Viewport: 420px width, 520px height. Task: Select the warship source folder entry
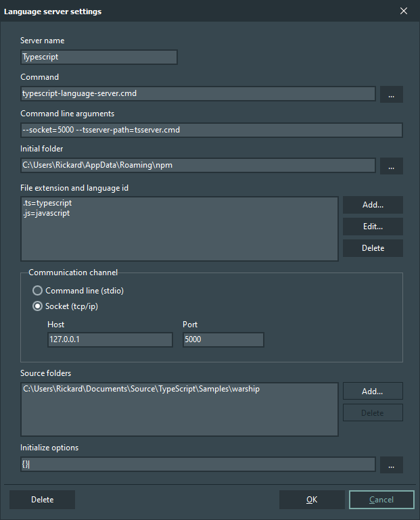tap(141, 389)
